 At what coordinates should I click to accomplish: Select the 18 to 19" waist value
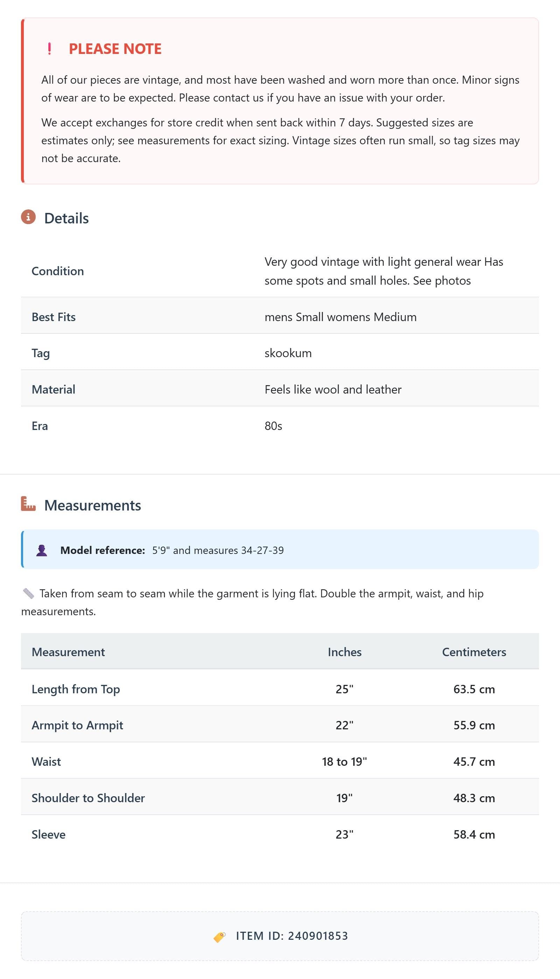[345, 762]
